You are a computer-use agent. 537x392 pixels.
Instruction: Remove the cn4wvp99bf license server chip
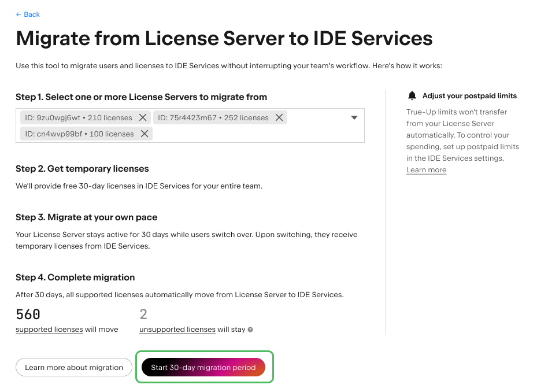145,134
